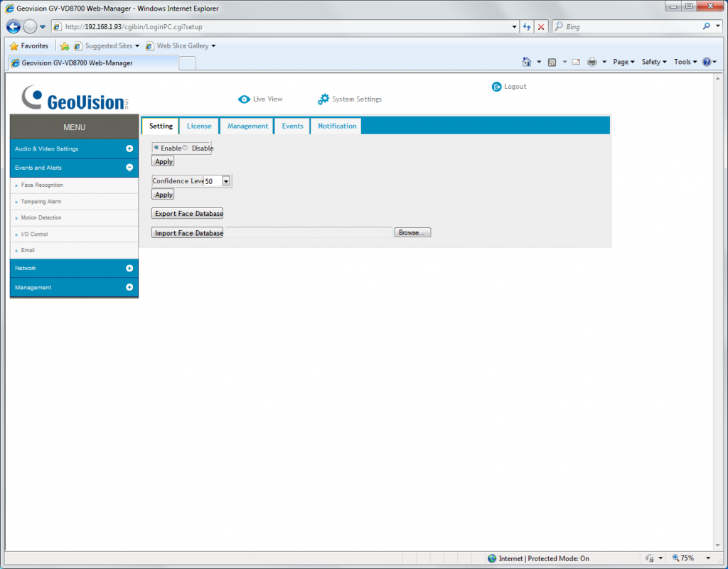The image size is (728, 569).
Task: Click the status bar zoom magnifier icon
Action: 675,558
